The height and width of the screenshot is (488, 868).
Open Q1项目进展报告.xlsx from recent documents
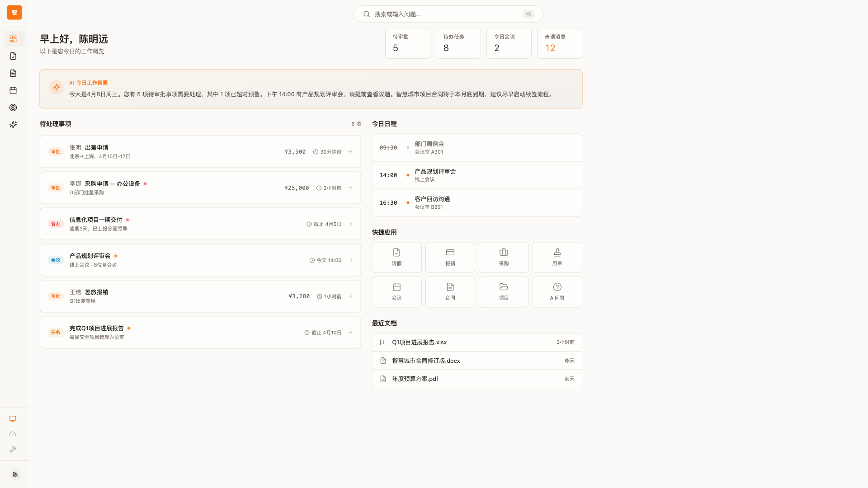point(419,342)
